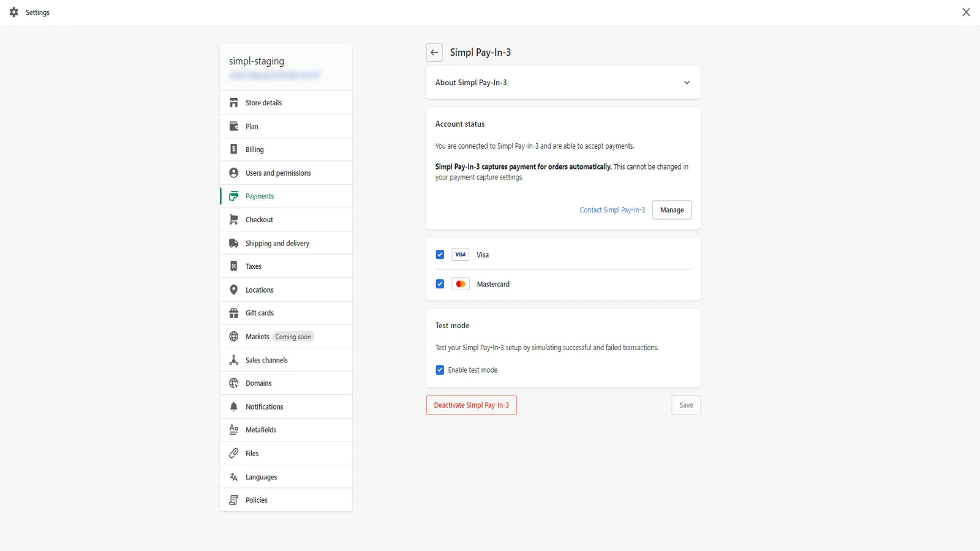The width and height of the screenshot is (980, 551).
Task: Open Metafields settings
Action: point(286,430)
